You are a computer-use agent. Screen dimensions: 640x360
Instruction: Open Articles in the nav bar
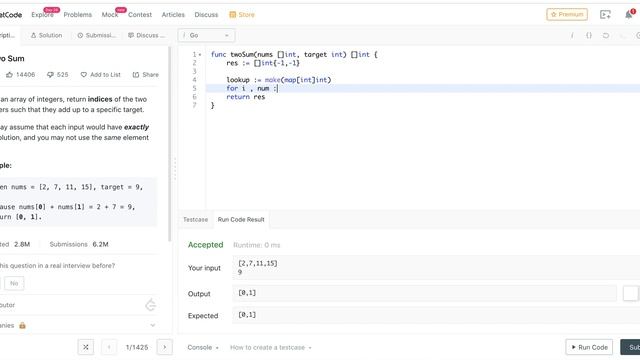click(173, 15)
